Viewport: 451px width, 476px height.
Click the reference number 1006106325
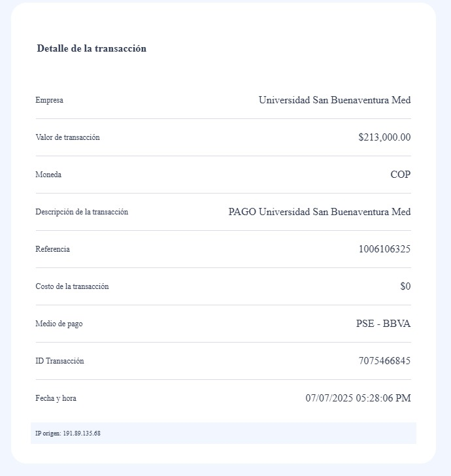384,249
